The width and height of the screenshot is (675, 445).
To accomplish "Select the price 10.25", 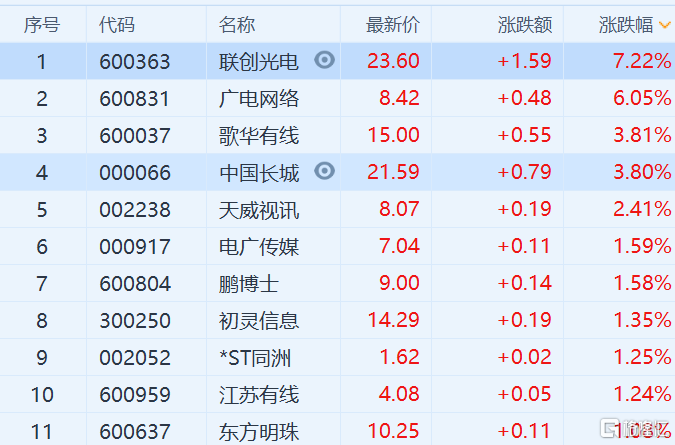I will pos(393,431).
